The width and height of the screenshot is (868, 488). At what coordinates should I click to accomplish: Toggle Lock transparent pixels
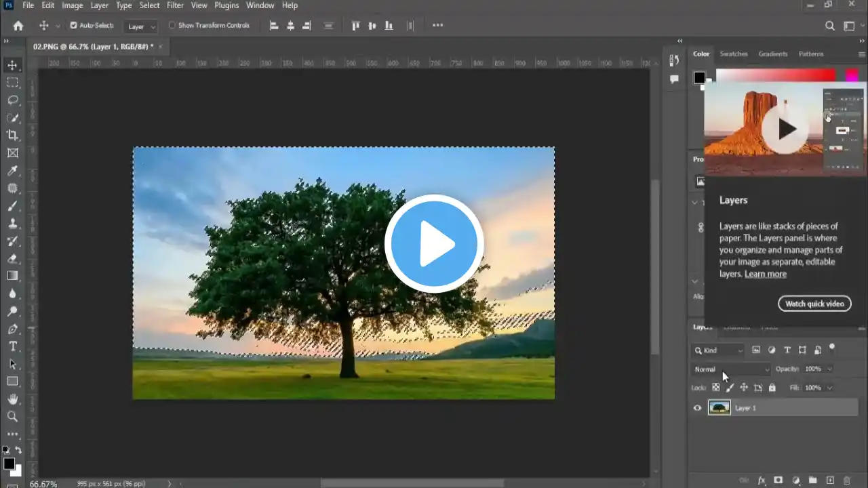tap(715, 388)
